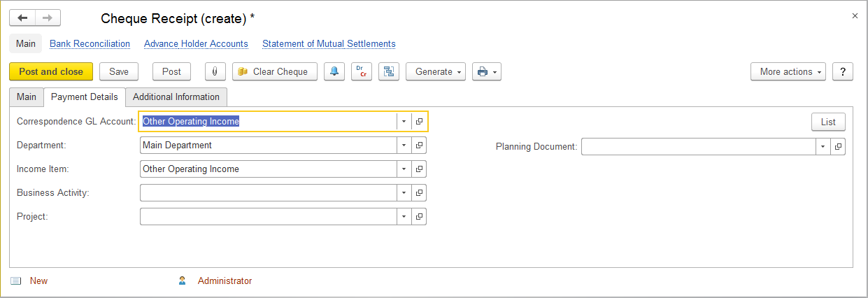The image size is (868, 298).
Task: Select the inner Main tab
Action: click(27, 97)
